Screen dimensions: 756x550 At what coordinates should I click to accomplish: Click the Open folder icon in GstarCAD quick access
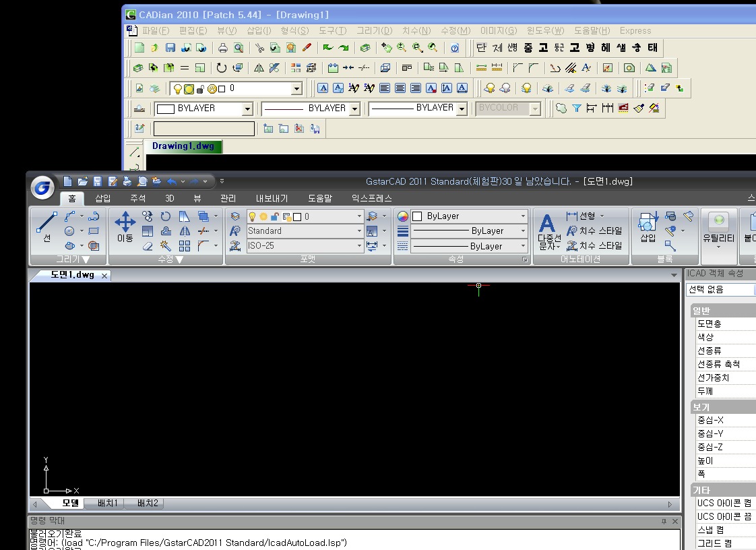click(x=82, y=181)
